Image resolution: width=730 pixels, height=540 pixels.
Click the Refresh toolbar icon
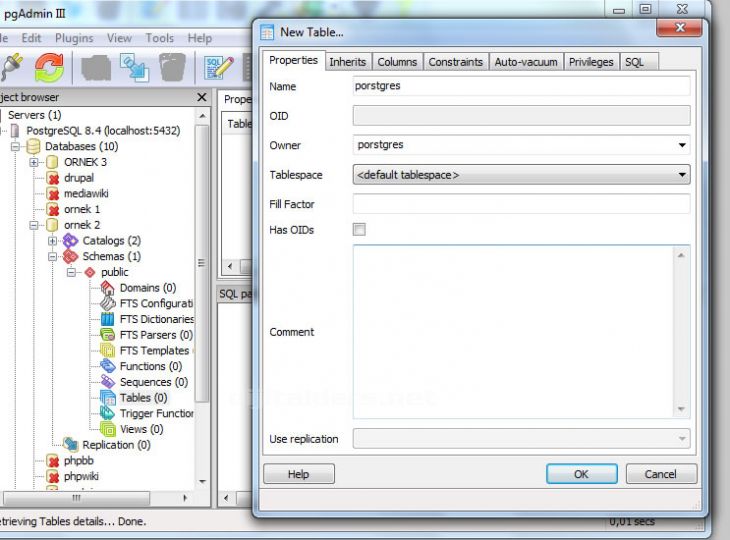[x=49, y=68]
